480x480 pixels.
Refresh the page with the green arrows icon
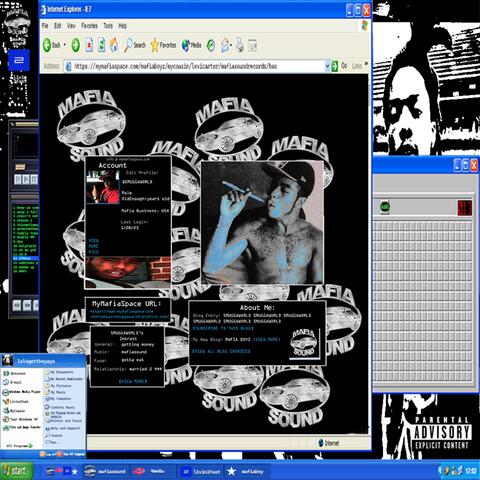pos(102,45)
